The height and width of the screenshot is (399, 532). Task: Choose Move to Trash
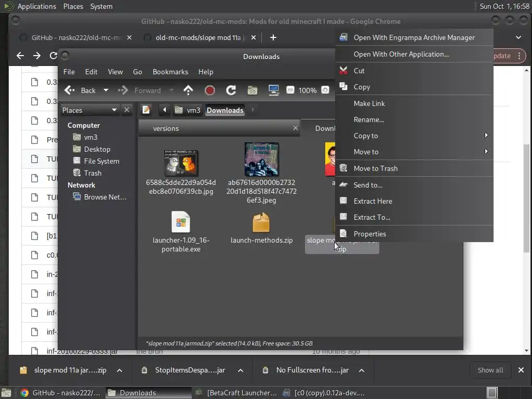[414, 169]
